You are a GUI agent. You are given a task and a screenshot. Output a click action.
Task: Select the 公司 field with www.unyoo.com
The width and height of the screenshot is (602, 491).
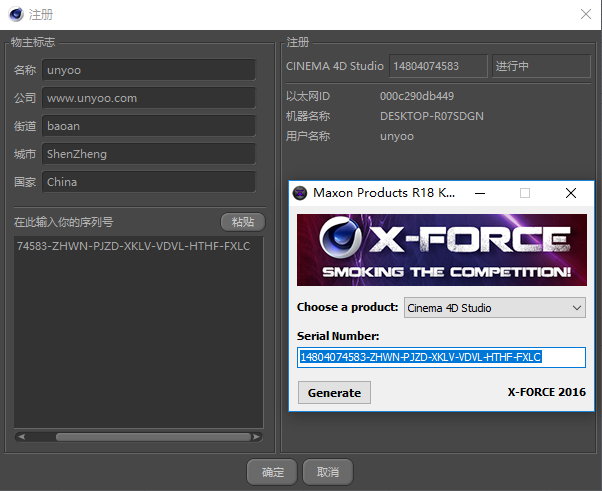tap(148, 98)
